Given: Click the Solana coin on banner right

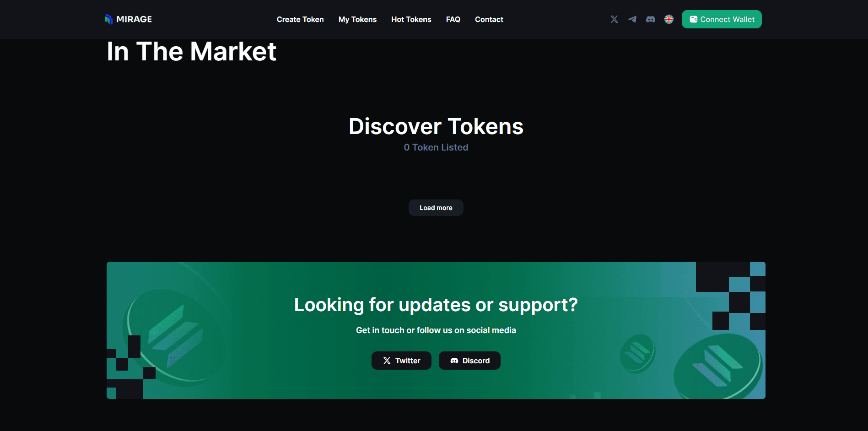Looking at the screenshot, I should 716,366.
